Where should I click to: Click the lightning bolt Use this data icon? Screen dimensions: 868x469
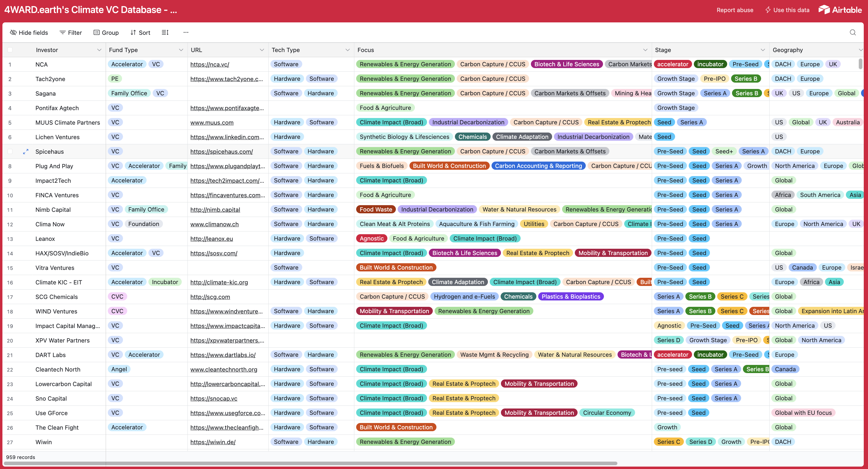coord(767,10)
